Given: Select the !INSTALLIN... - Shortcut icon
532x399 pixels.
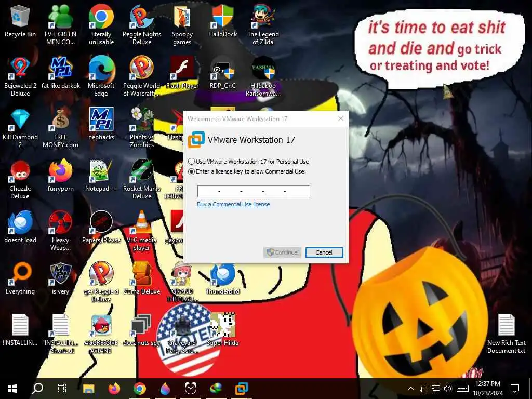Looking at the screenshot, I should point(60,334).
